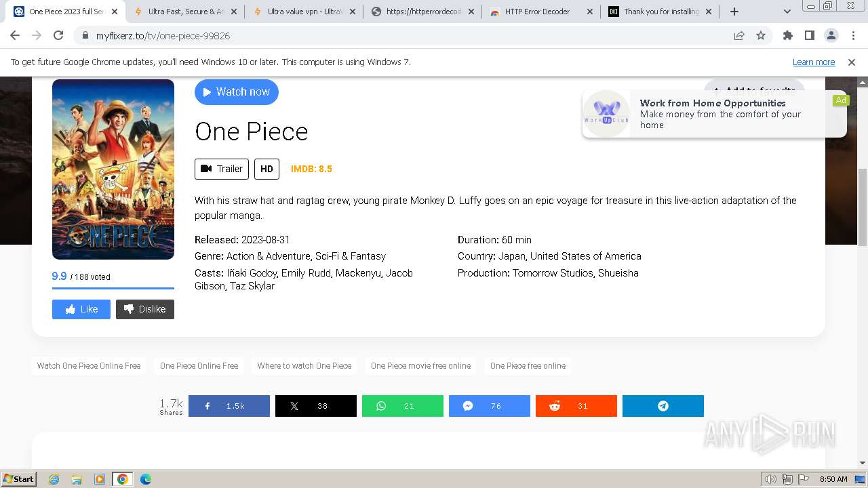Image resolution: width=868 pixels, height=488 pixels.
Task: Click the 9.9 rating score
Action: point(59,276)
